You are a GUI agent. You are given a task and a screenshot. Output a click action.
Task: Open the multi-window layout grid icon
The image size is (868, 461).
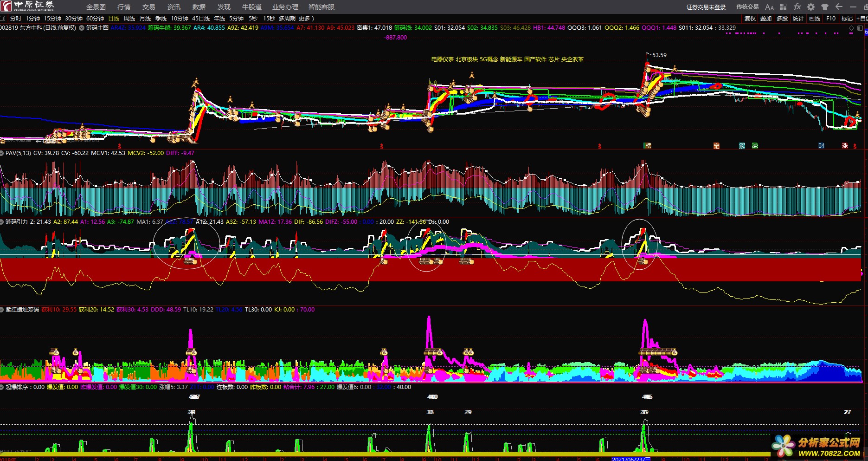coord(783,7)
